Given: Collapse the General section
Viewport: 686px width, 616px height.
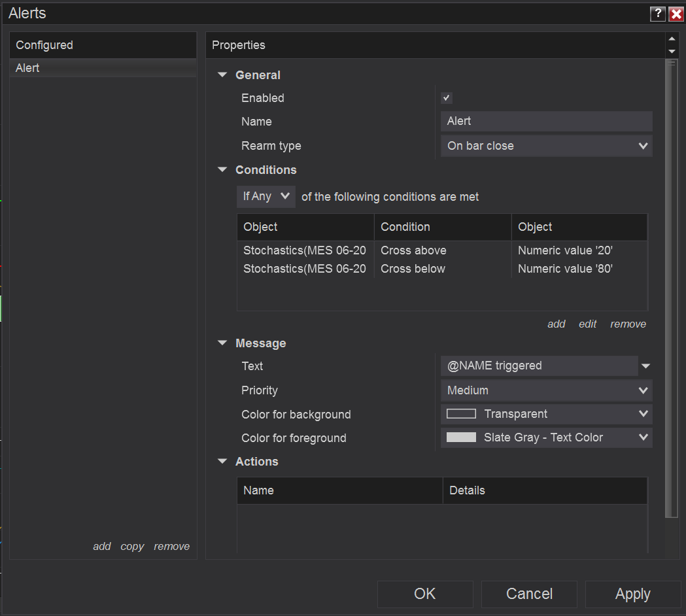Looking at the screenshot, I should pyautogui.click(x=222, y=75).
